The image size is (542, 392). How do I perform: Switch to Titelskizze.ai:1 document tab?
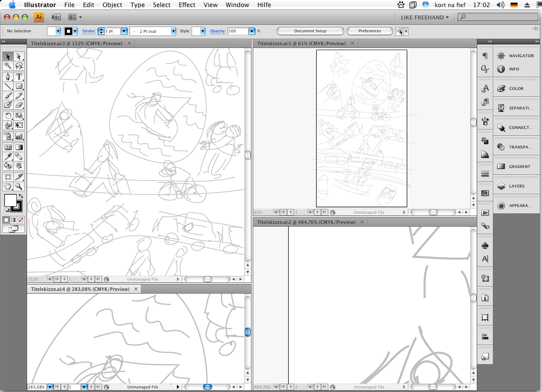301,43
